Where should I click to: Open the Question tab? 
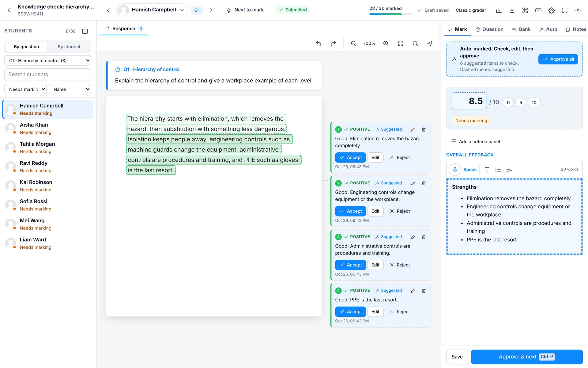coord(489,29)
